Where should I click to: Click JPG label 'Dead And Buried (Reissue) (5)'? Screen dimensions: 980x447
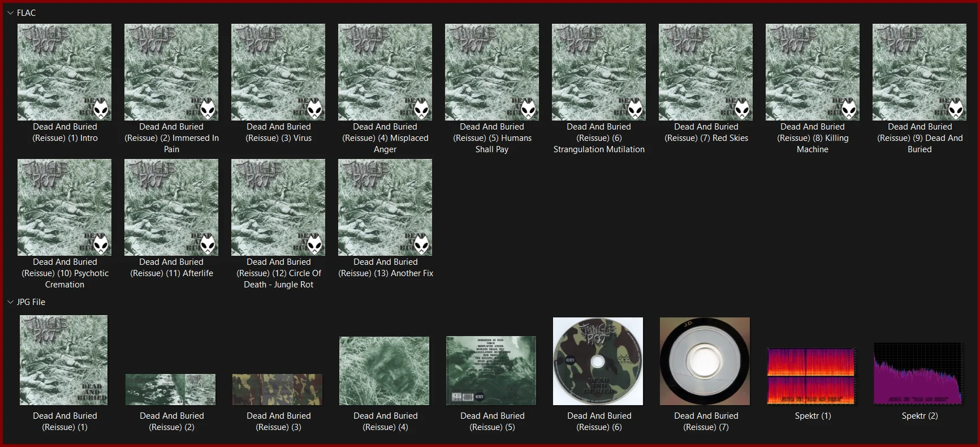point(493,422)
